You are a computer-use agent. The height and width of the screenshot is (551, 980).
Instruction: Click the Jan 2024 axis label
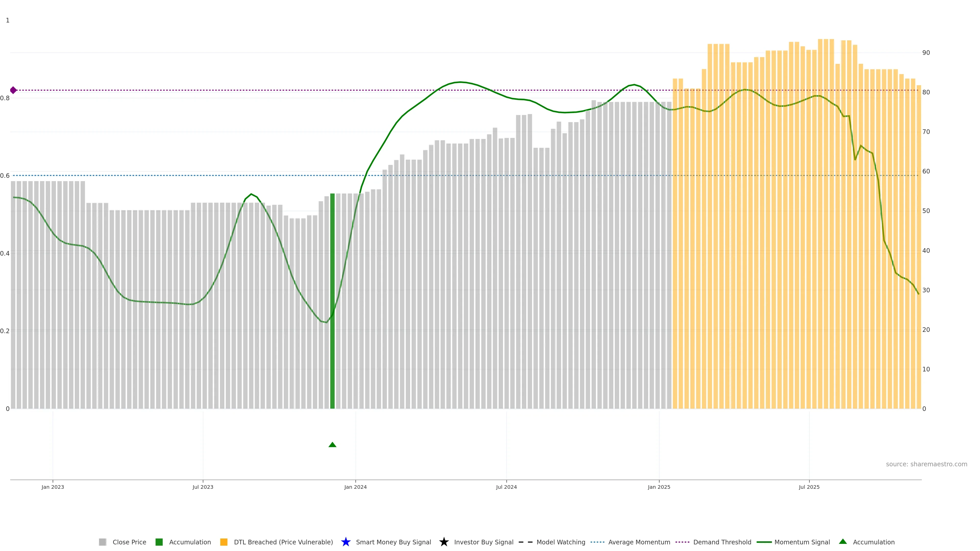(x=355, y=487)
